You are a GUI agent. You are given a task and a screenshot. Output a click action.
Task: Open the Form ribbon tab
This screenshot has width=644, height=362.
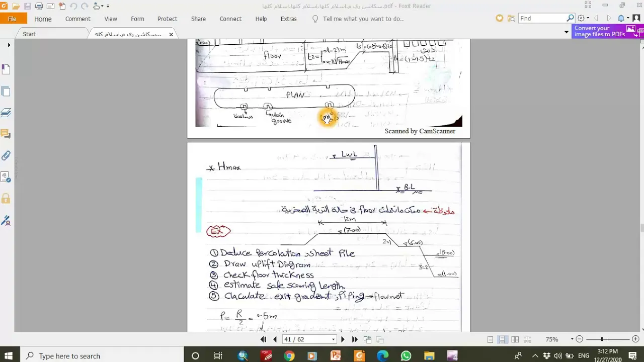point(137,19)
